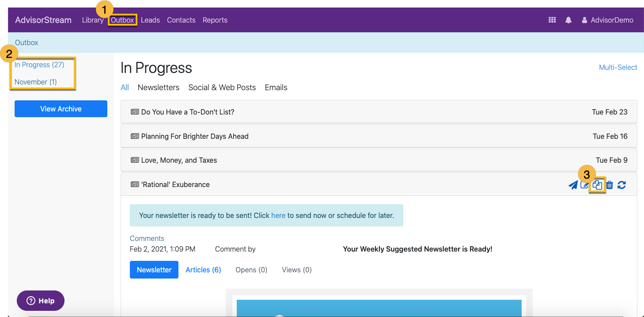Viewport: 644px width, 317px height.
Task: Show All in-progress items
Action: click(125, 88)
